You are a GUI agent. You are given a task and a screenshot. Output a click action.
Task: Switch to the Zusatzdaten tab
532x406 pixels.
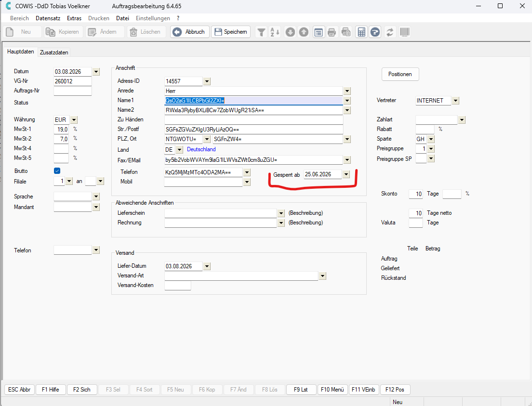click(x=54, y=52)
